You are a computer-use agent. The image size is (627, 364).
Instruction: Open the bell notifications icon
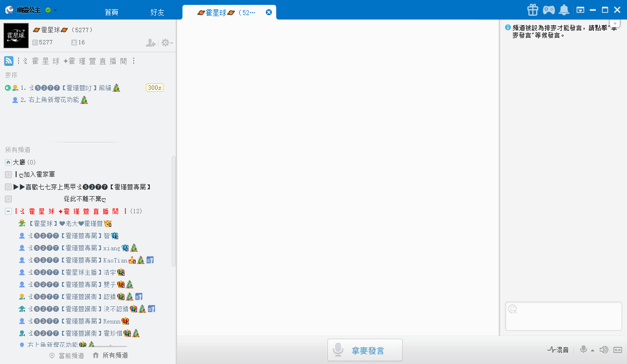(x=564, y=9)
